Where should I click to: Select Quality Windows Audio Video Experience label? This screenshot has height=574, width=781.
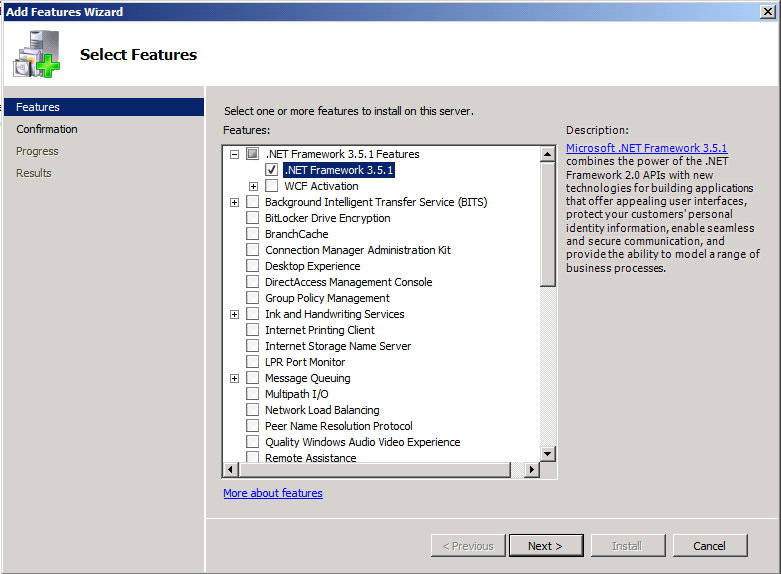363,442
